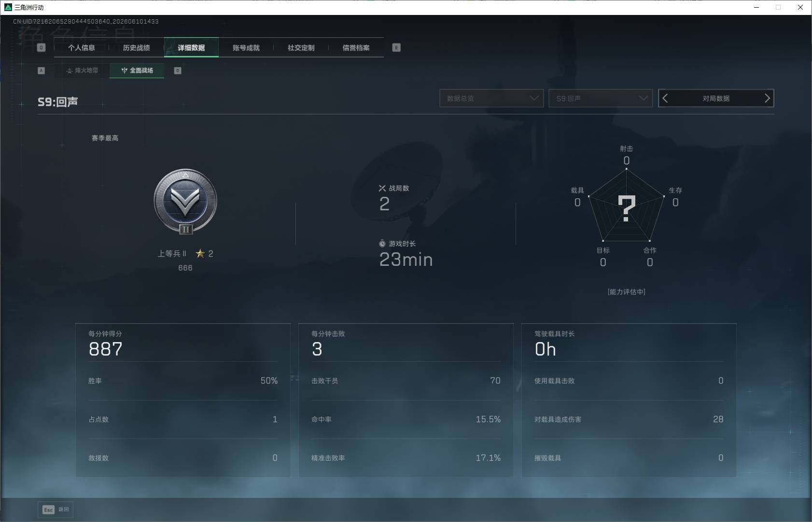Screen dimensions: 812x522
Task: Click the S9:回声 season heading
Action: tap(58, 102)
